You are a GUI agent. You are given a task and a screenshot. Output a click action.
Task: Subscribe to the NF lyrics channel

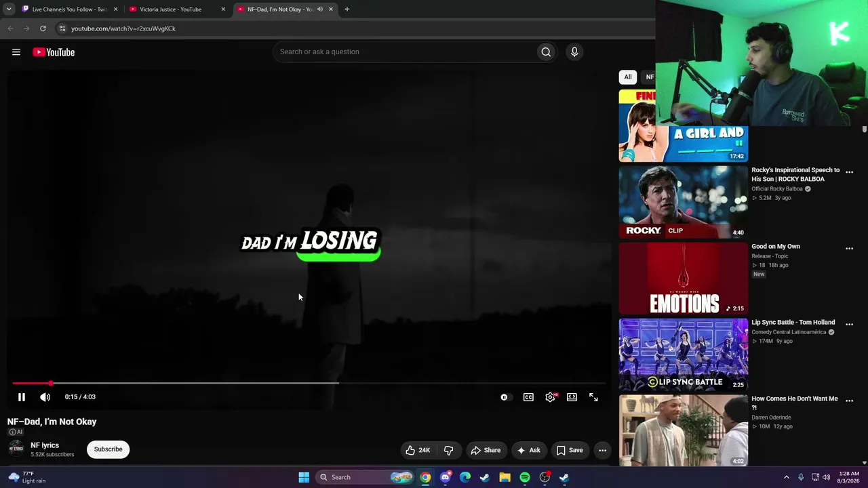pyautogui.click(x=108, y=449)
